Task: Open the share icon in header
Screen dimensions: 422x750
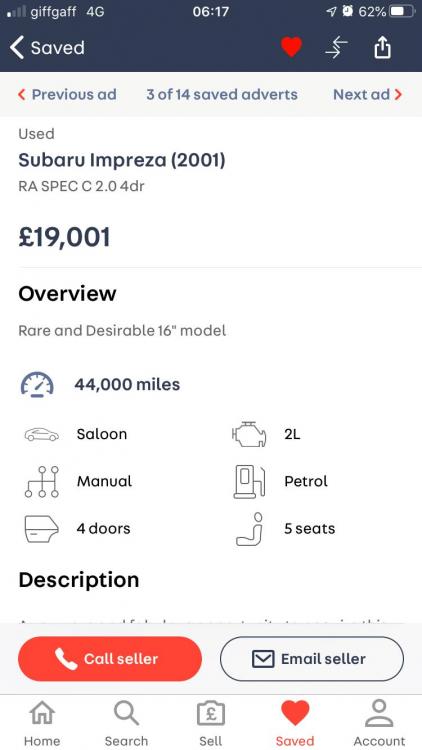Action: 382,48
